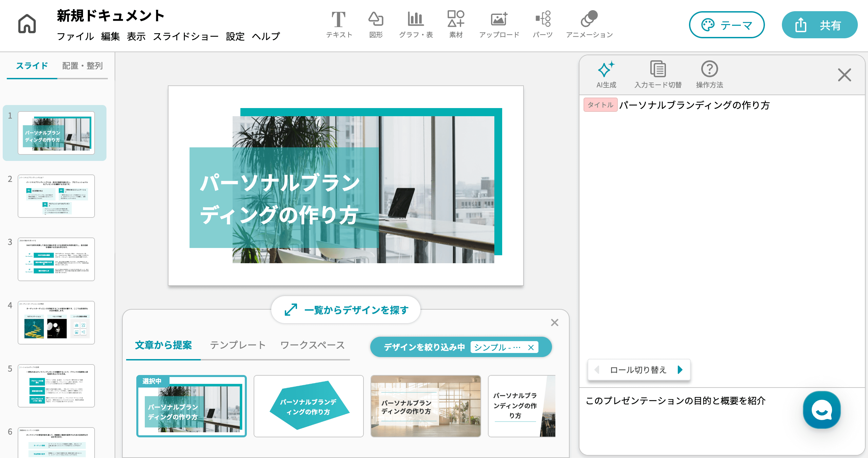Screen dimensions: 868x458
Task: Close the design suggestion panel
Action: click(x=554, y=322)
